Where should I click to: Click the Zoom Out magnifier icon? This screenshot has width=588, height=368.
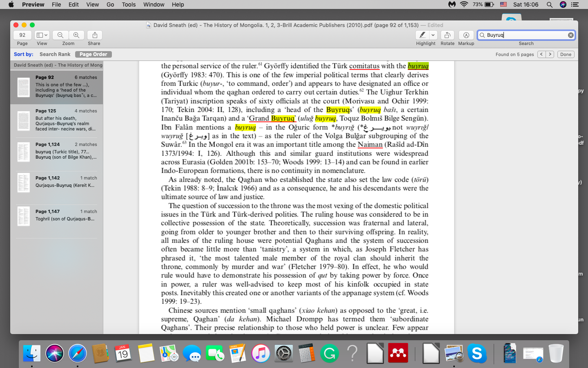[60, 35]
